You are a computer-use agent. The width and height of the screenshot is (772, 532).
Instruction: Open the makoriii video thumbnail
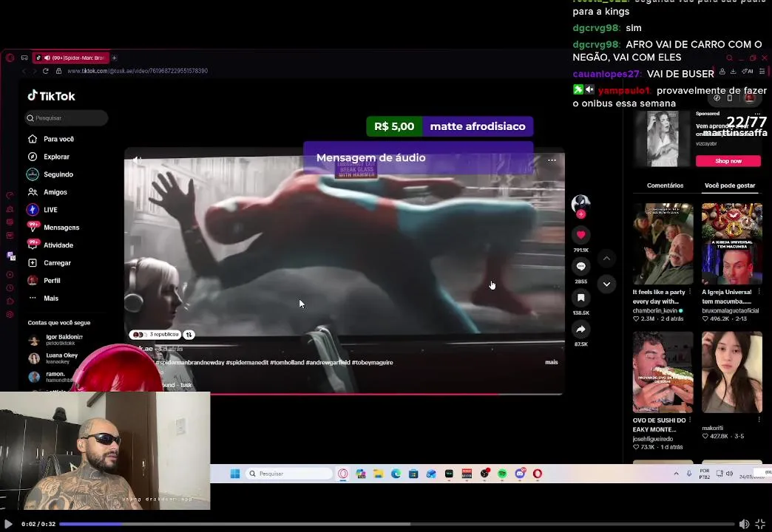tap(731, 372)
